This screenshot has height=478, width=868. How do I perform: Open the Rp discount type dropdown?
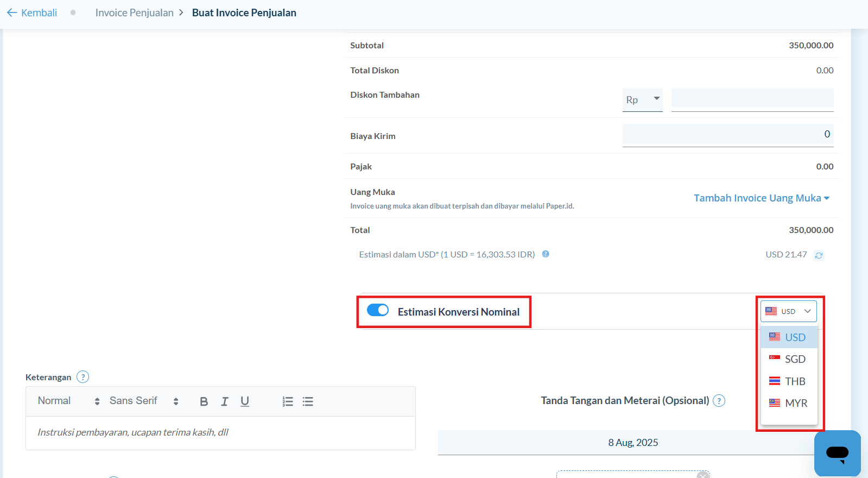(642, 100)
